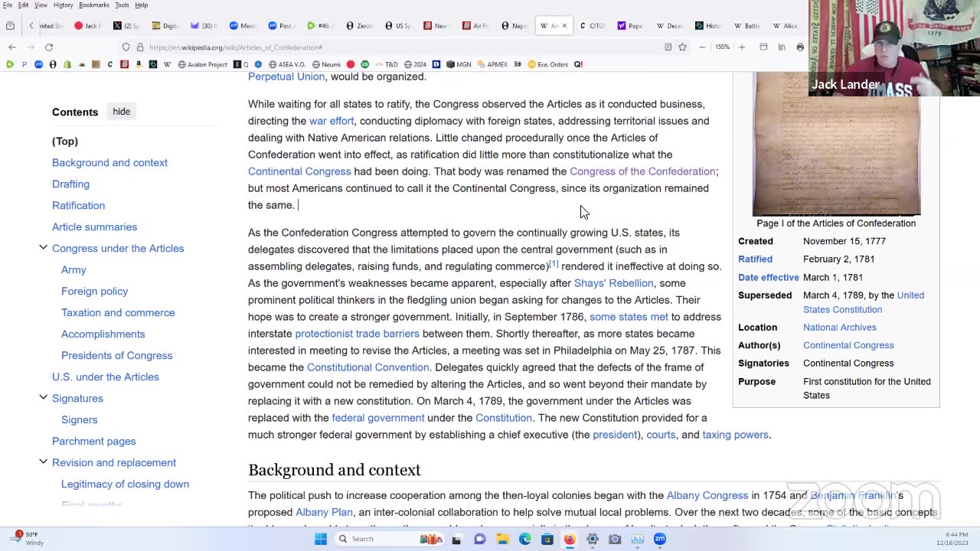Open the sidebar panel icon in toolbar
This screenshot has height=551, width=980.
coord(763,47)
